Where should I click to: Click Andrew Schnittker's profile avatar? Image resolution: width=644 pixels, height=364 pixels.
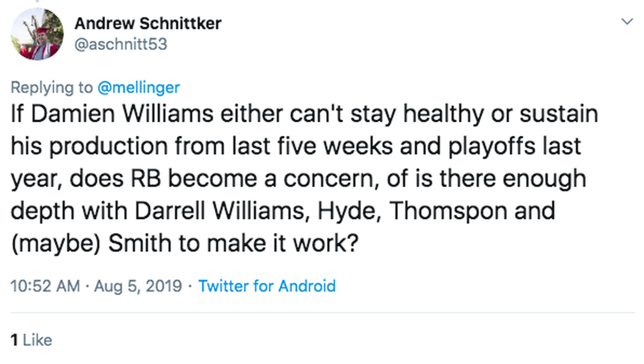38,35
